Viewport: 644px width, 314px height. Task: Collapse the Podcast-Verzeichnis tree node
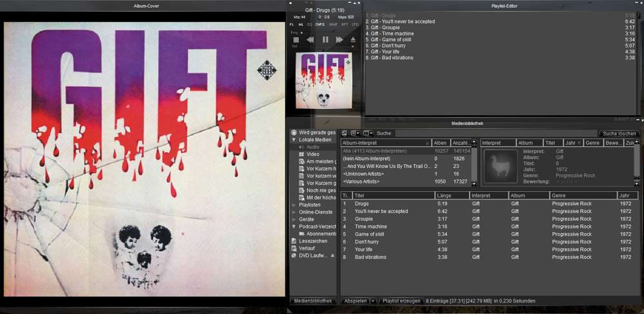pos(294,226)
